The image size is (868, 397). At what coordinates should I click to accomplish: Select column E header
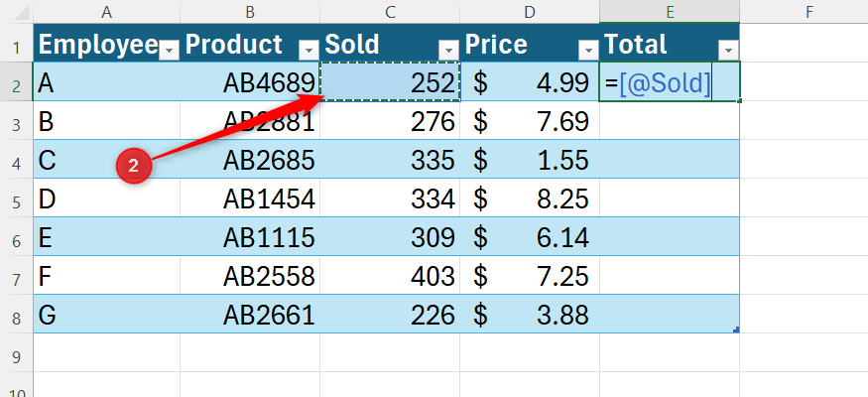[x=670, y=12]
